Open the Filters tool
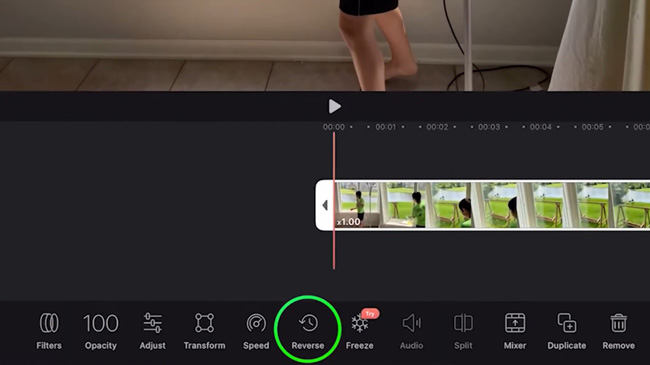The image size is (650, 365). (x=49, y=331)
